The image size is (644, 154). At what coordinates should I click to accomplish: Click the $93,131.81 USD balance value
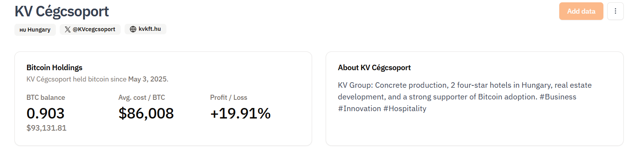coord(46,128)
